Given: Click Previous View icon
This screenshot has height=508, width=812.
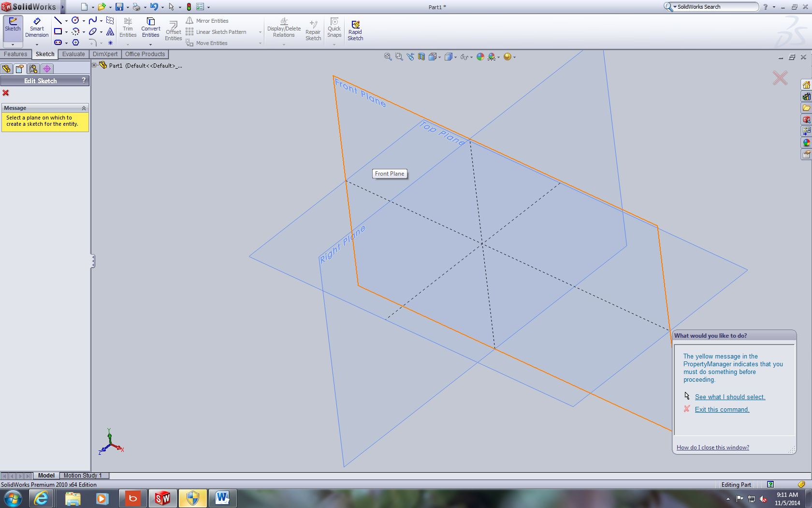Looking at the screenshot, I should 410,57.
